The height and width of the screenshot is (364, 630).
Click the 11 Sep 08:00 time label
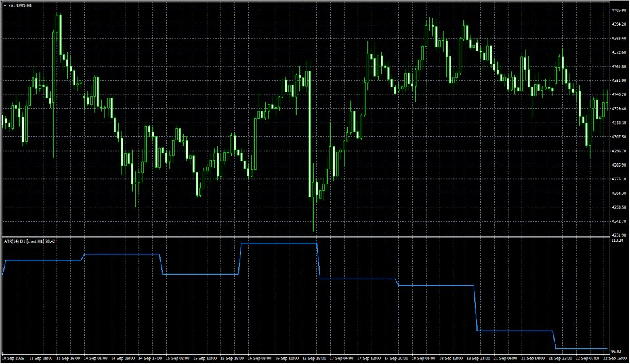(41, 358)
